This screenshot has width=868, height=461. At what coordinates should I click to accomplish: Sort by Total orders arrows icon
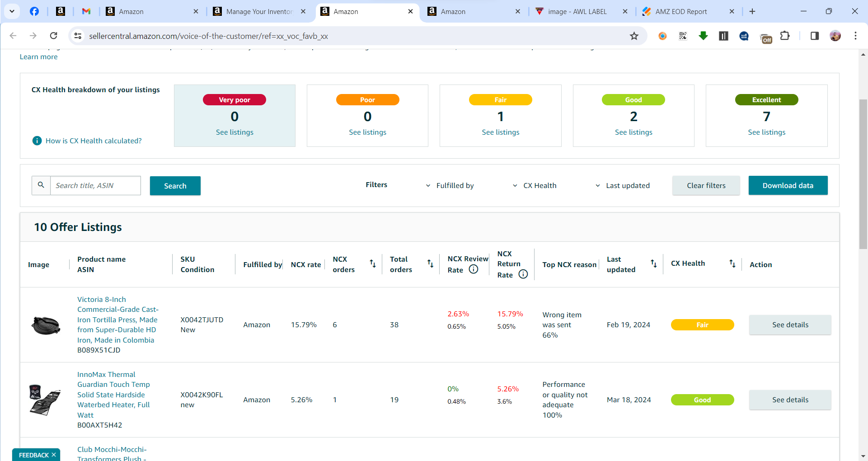pyautogui.click(x=430, y=263)
